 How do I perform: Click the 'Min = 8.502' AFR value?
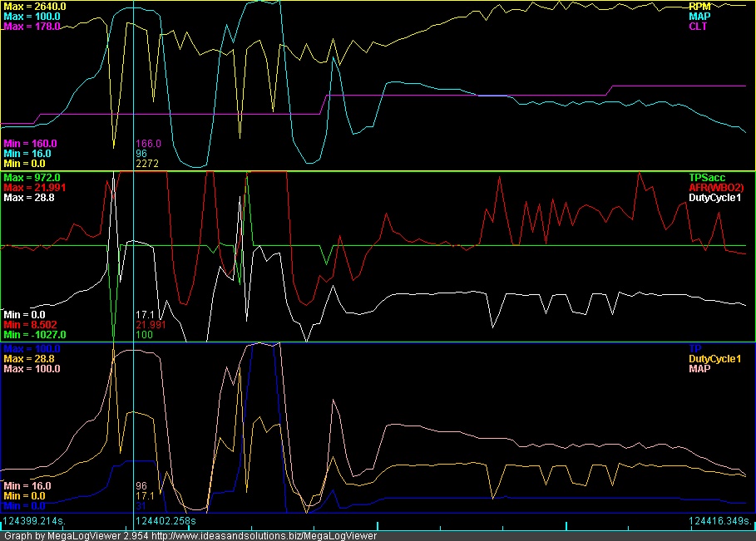tap(30, 325)
